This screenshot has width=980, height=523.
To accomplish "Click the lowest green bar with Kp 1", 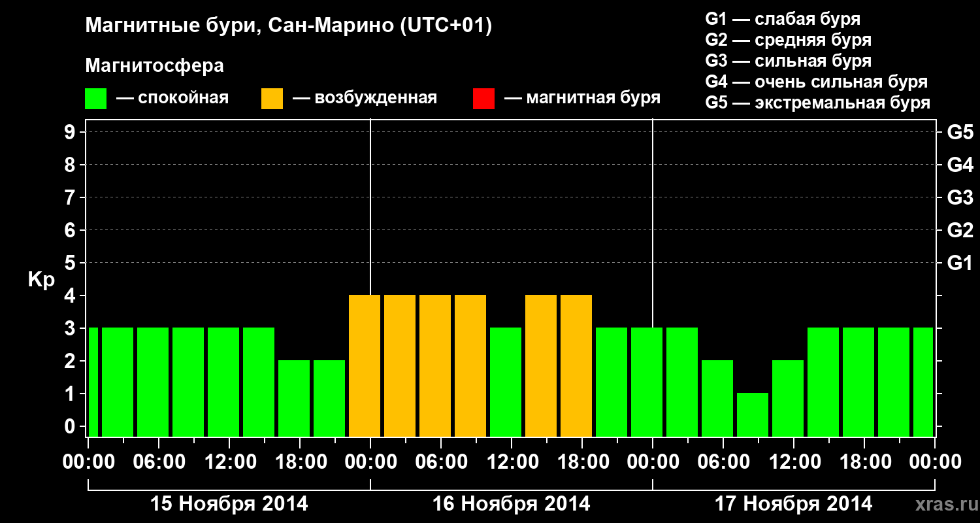I will 753,414.
